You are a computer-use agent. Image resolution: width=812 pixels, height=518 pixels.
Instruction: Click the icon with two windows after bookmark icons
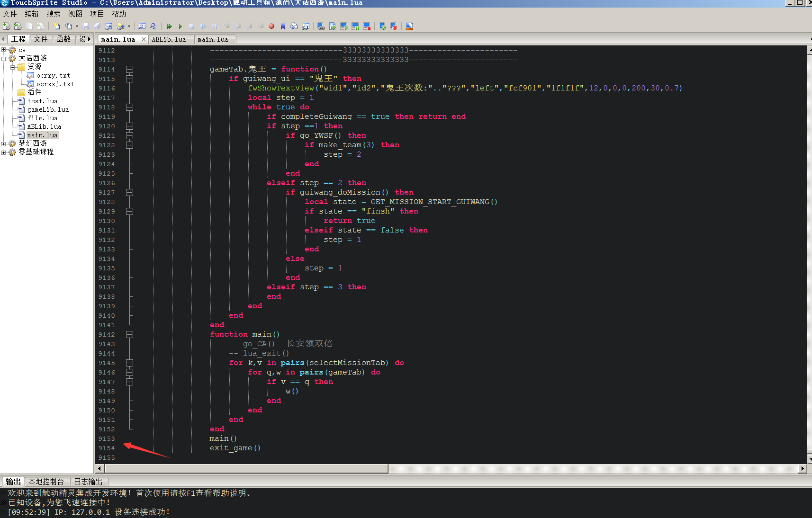(306, 26)
